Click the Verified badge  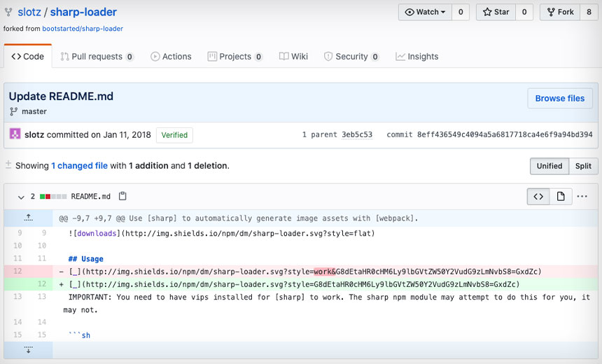(174, 135)
